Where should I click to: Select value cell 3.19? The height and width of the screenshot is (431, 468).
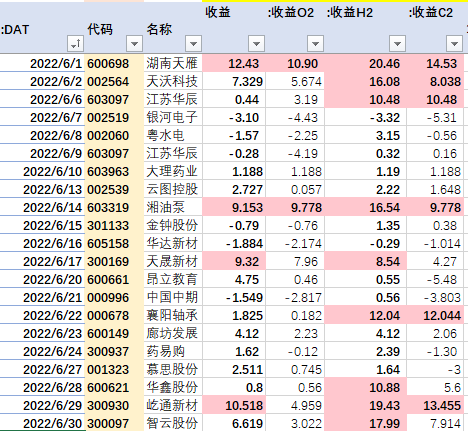(295, 99)
